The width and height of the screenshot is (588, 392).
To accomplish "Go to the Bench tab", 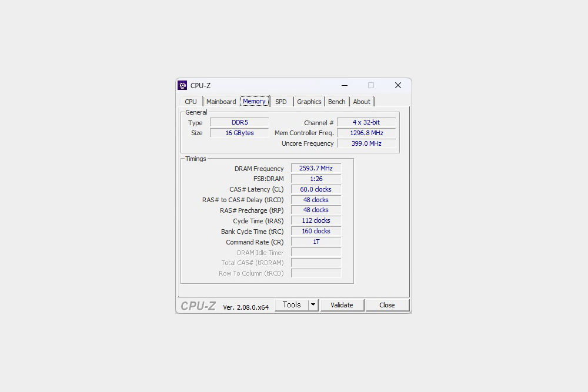I will coord(337,102).
